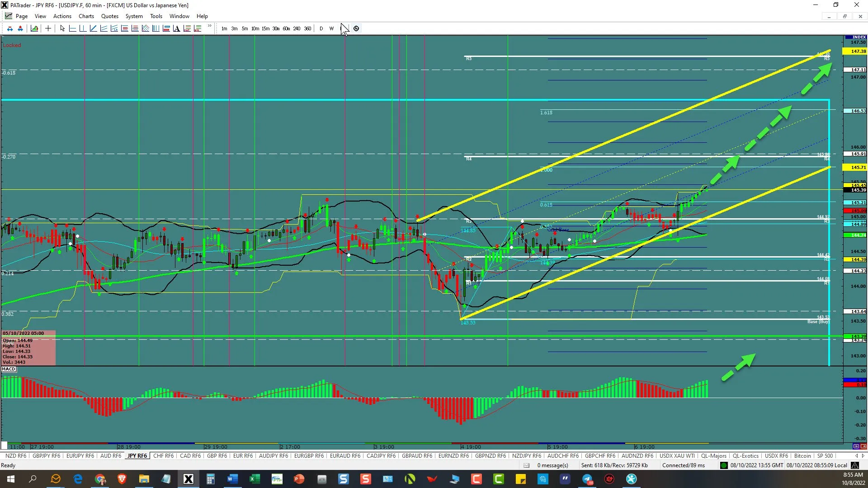Image resolution: width=868 pixels, height=488 pixels.
Task: Switch to 60m timeframe
Action: (286, 28)
